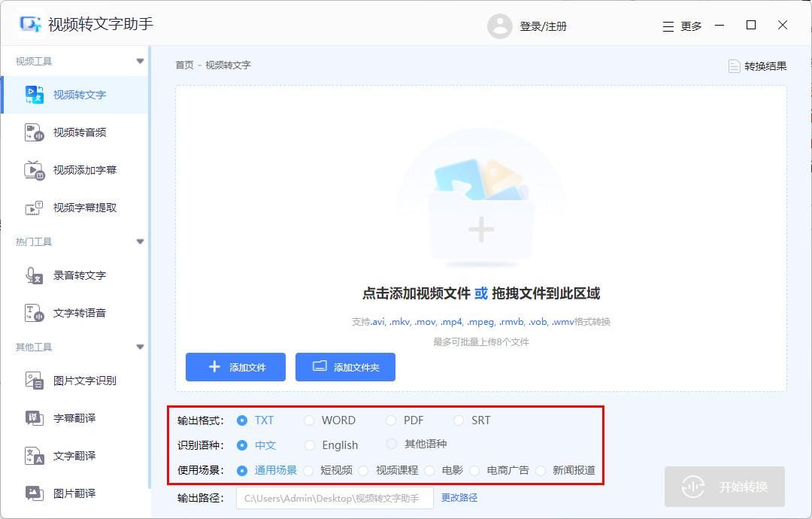This screenshot has width=812, height=519.
Task: Click the output path input field
Action: [x=335, y=498]
